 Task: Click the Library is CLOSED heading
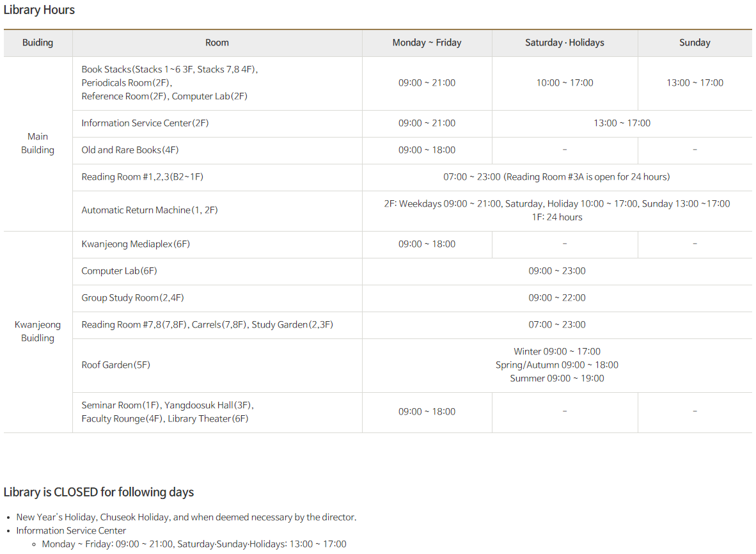click(98, 492)
